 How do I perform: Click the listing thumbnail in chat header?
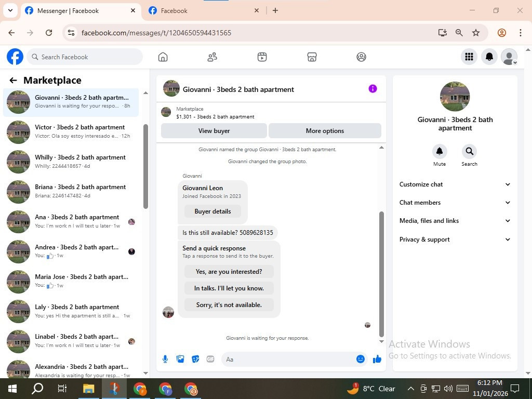[x=166, y=112]
